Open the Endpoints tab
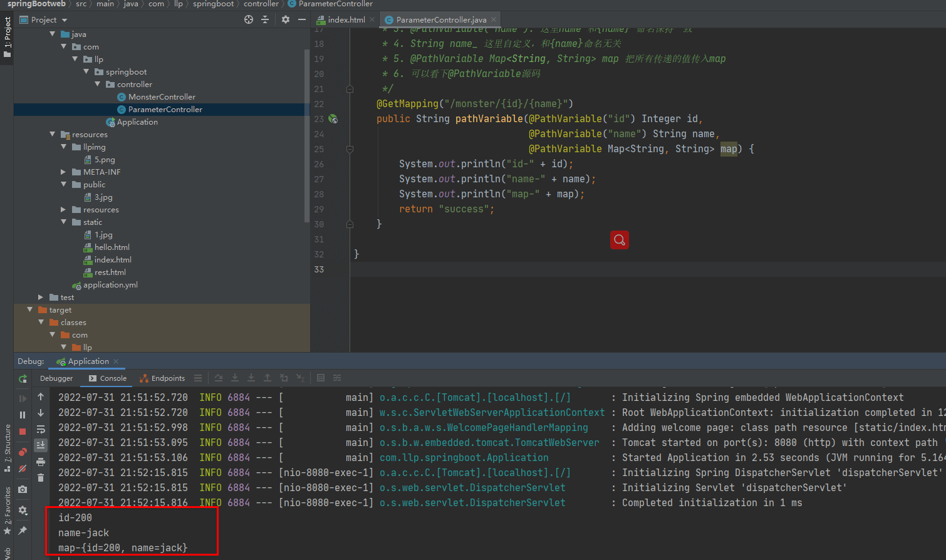Viewport: 946px width, 560px height. (x=162, y=378)
